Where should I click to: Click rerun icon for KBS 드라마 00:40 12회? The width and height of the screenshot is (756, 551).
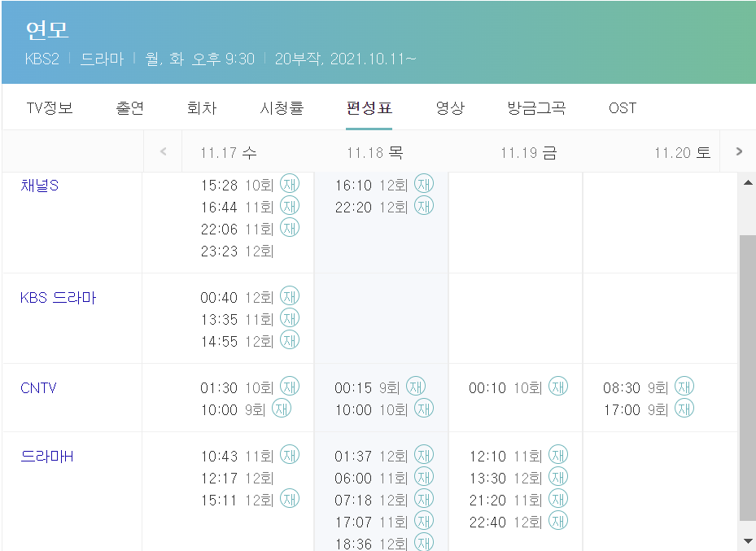coord(290,296)
